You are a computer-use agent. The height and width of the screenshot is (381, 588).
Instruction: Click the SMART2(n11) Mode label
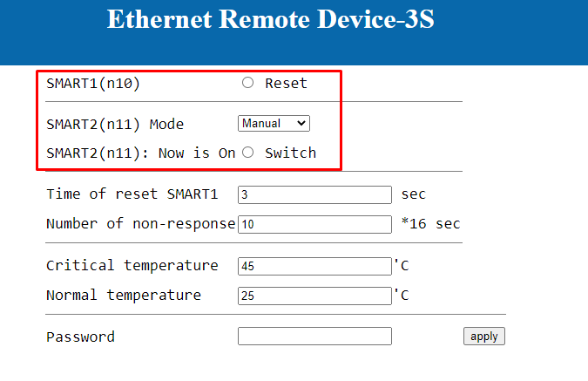(115, 124)
